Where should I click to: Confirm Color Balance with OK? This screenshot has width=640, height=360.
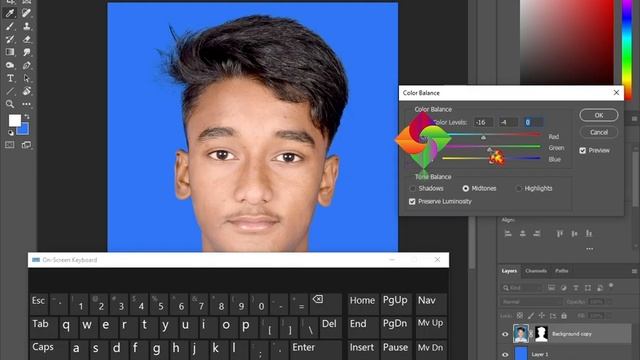point(598,115)
